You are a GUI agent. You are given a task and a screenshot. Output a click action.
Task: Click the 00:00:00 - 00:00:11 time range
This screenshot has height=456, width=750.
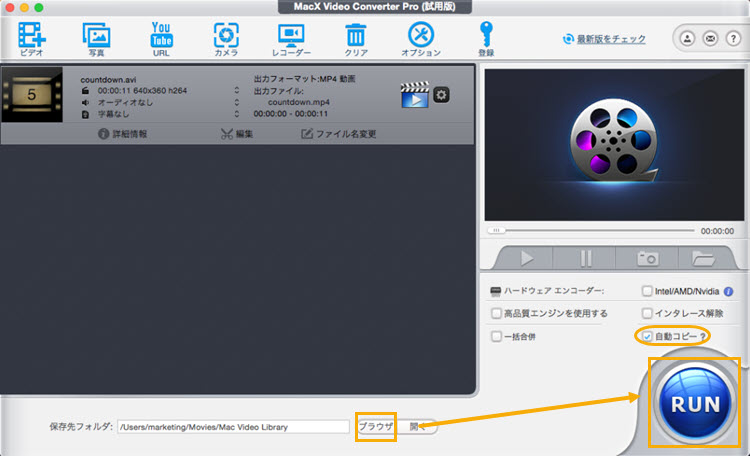(x=291, y=114)
